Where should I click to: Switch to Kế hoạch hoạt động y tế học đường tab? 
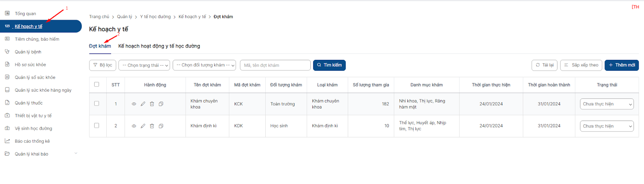159,46
